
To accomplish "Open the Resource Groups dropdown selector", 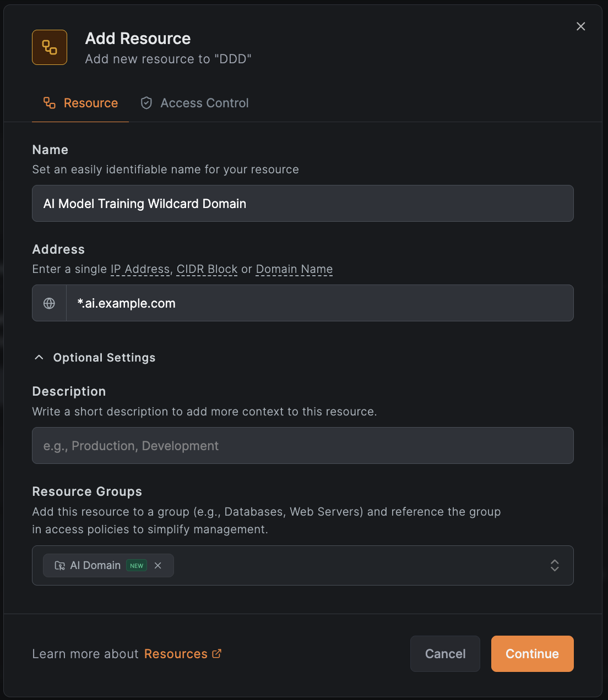I will (x=555, y=565).
